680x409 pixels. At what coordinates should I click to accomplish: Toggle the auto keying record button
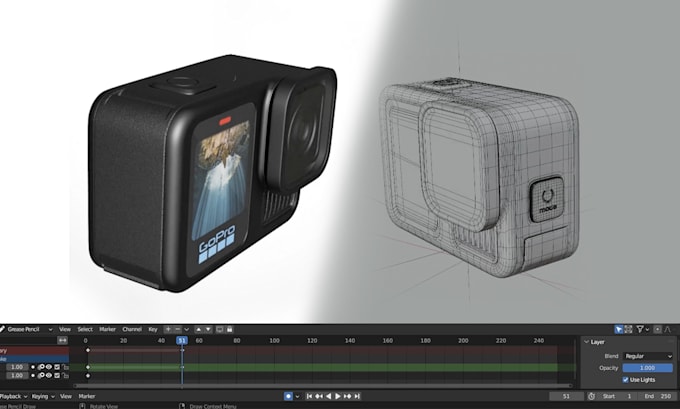pyautogui.click(x=288, y=396)
